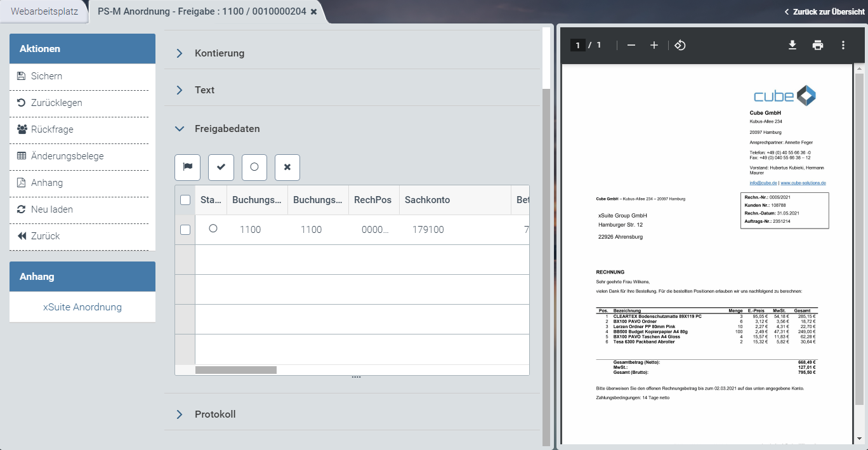
Task: Expand the Protokoll section
Action: coord(215,414)
